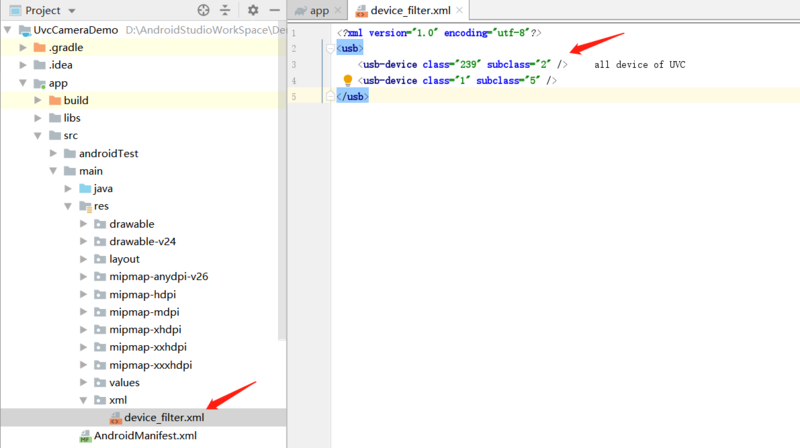800x448 pixels.
Task: Expand the androidTest folder
Action: click(x=53, y=153)
